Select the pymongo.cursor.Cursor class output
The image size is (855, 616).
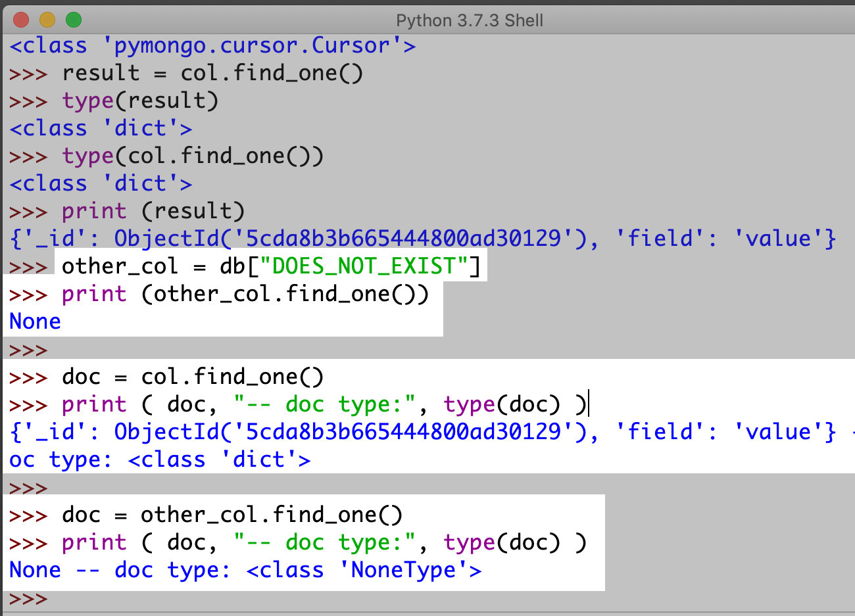pos(210,45)
